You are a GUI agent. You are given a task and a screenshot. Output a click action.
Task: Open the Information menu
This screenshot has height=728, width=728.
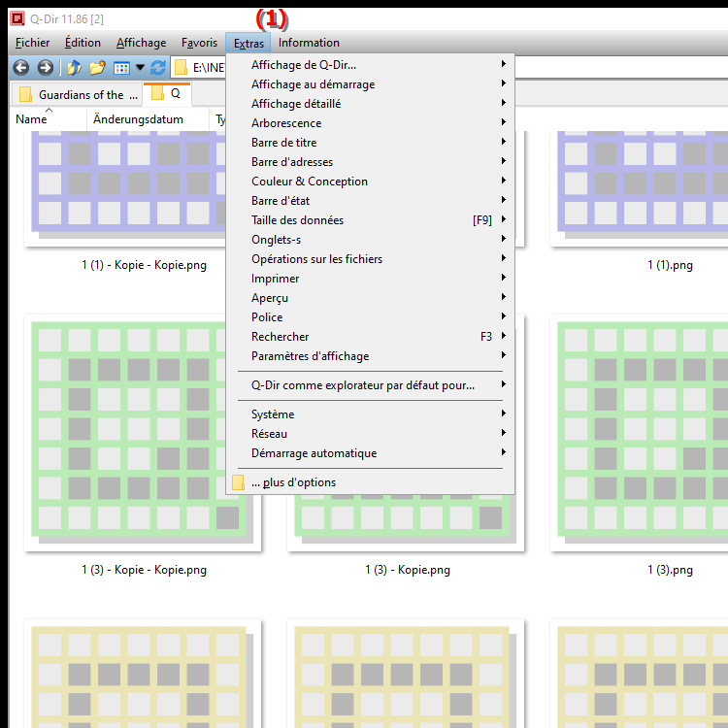[x=309, y=43]
